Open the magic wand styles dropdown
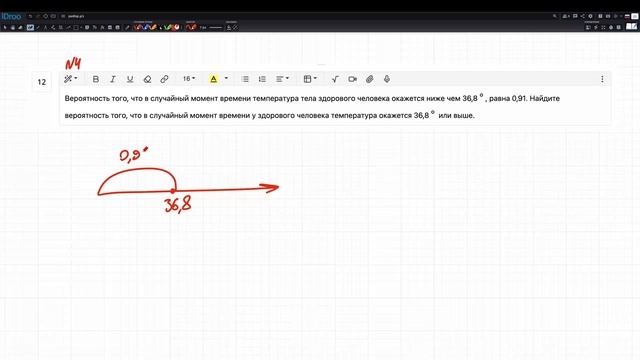This screenshot has width=640, height=360. (70, 79)
